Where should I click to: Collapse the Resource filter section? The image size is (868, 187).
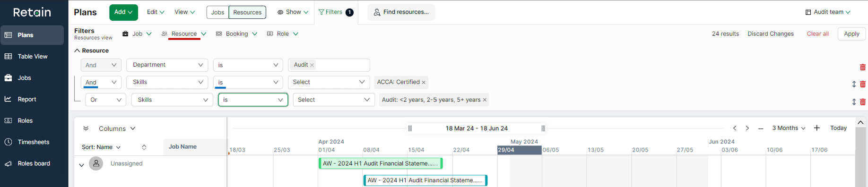coord(77,51)
